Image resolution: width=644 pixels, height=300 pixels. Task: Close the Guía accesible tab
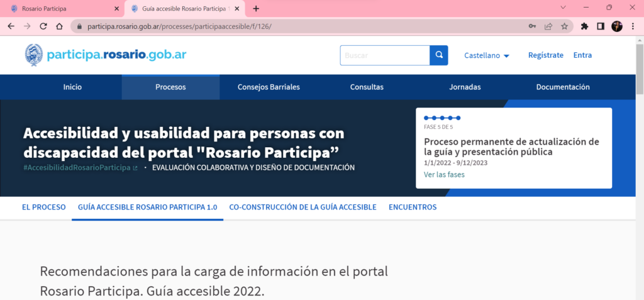click(x=236, y=8)
